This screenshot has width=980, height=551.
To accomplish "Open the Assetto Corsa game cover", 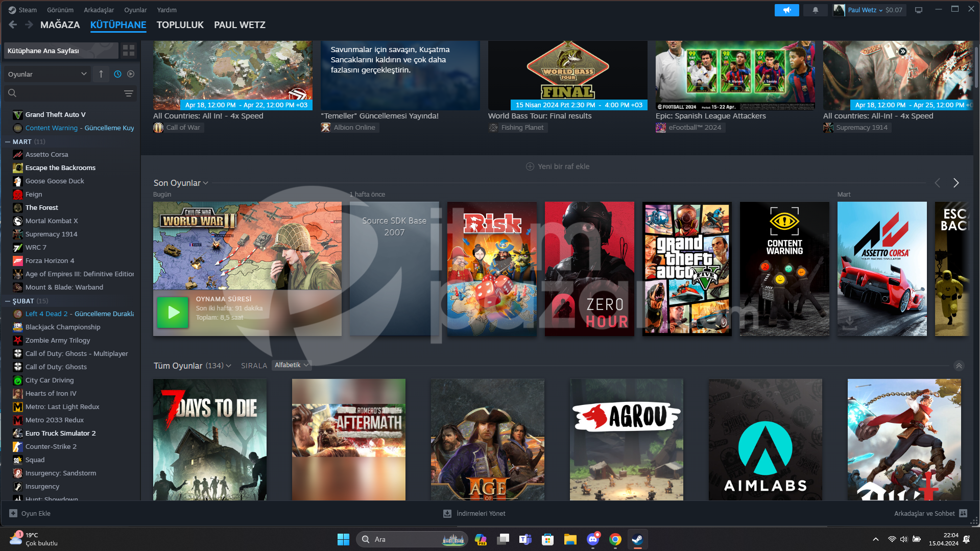I will [x=882, y=269].
